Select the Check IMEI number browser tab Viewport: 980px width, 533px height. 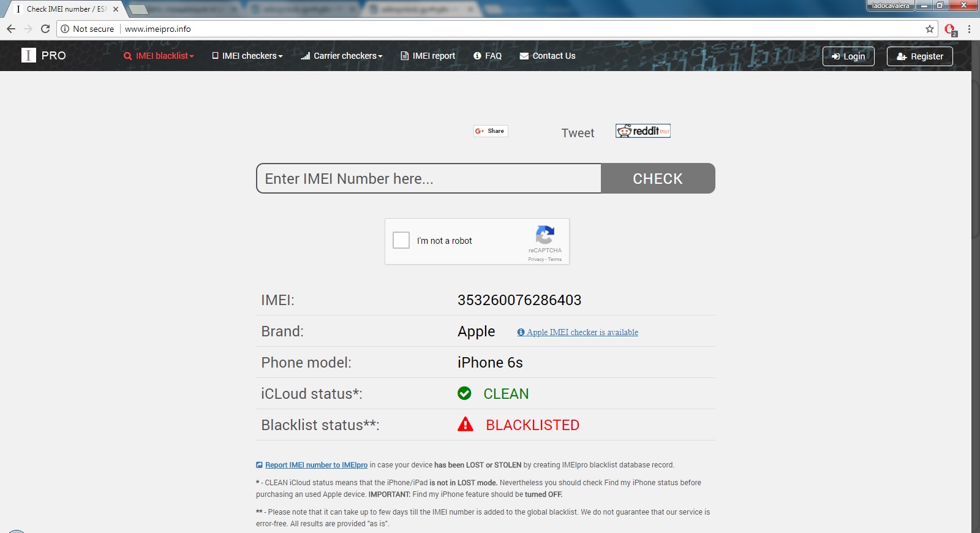click(x=64, y=9)
